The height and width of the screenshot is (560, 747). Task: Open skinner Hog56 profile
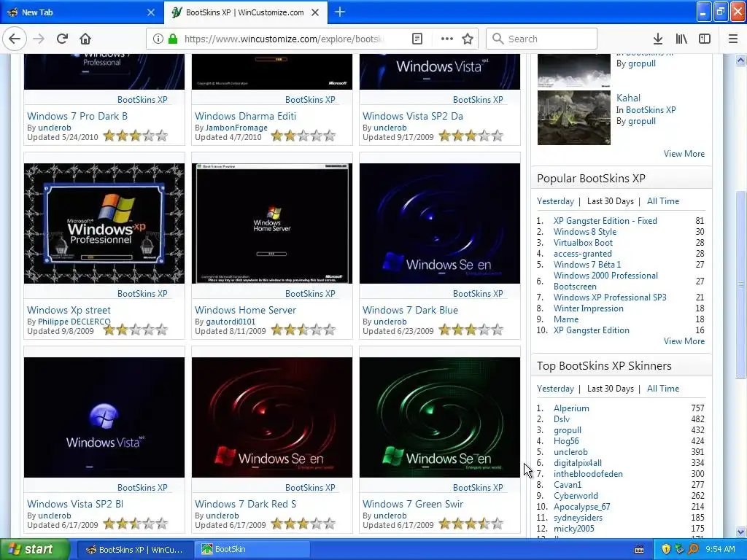point(566,441)
